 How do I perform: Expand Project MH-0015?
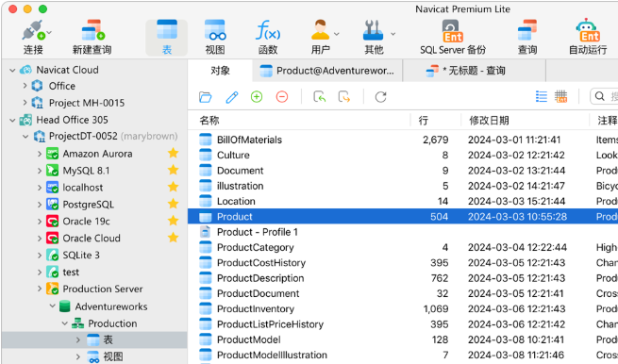[x=25, y=103]
